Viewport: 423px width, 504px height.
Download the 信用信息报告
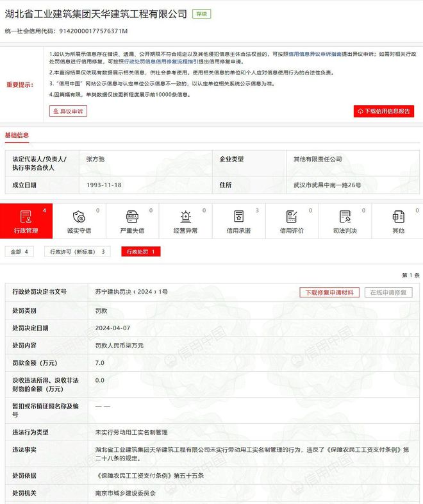coord(384,111)
